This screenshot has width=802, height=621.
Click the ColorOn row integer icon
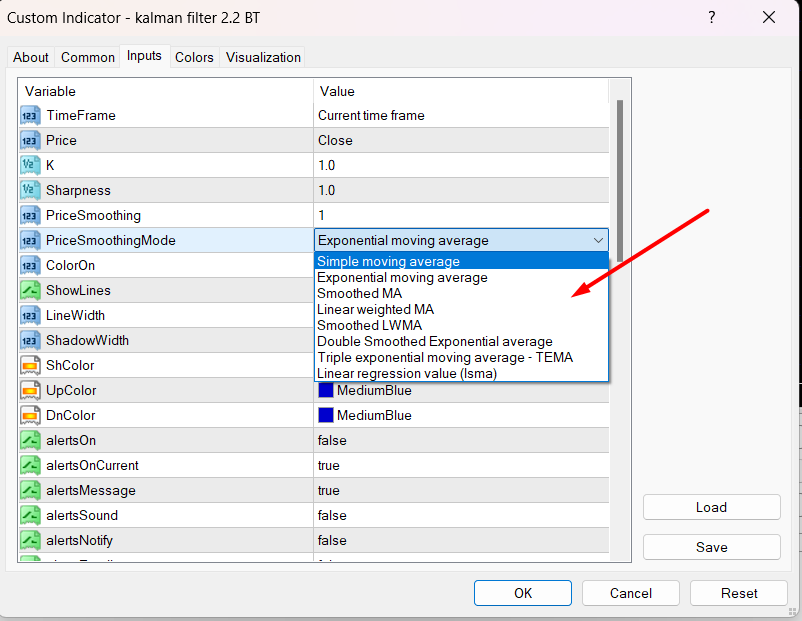coord(30,265)
